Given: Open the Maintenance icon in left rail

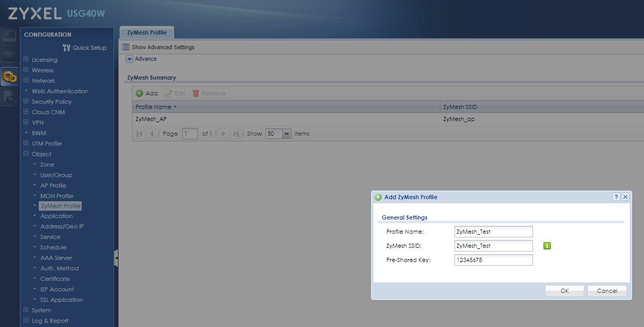Looking at the screenshot, I should [x=9, y=96].
